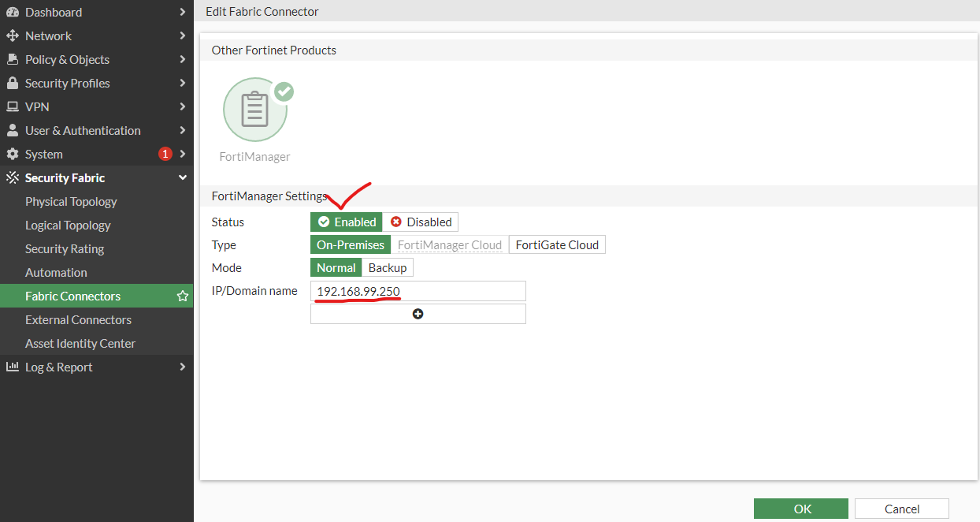Expand the VPN menu chevron
This screenshot has width=980, height=522.
point(183,107)
